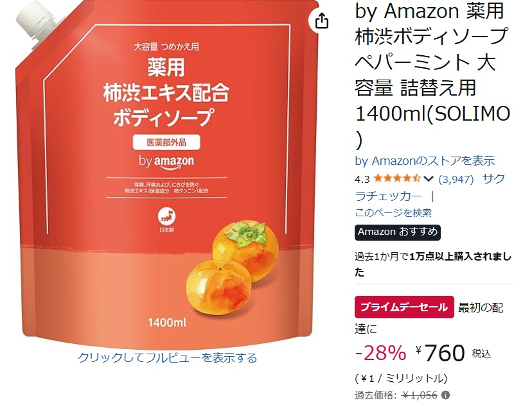Screen dimensions: 532x412
Task: Open the by Amazonのストアを表示 link
Action: tap(425, 161)
